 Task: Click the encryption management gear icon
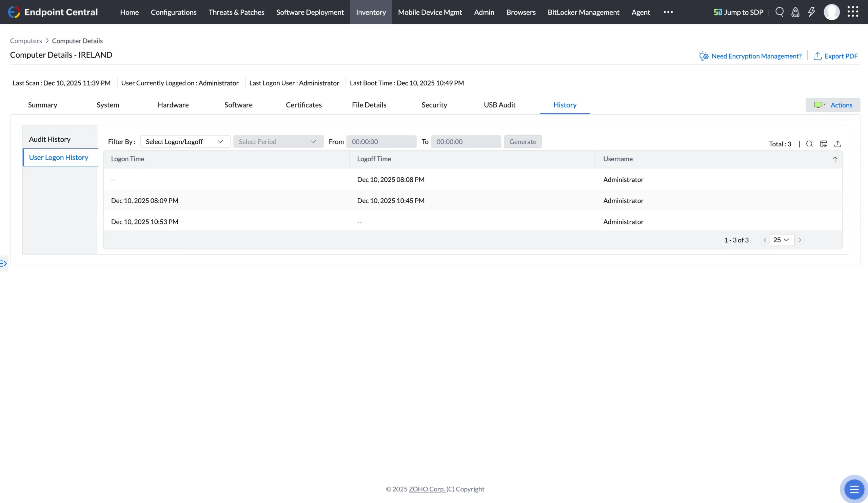coord(703,56)
